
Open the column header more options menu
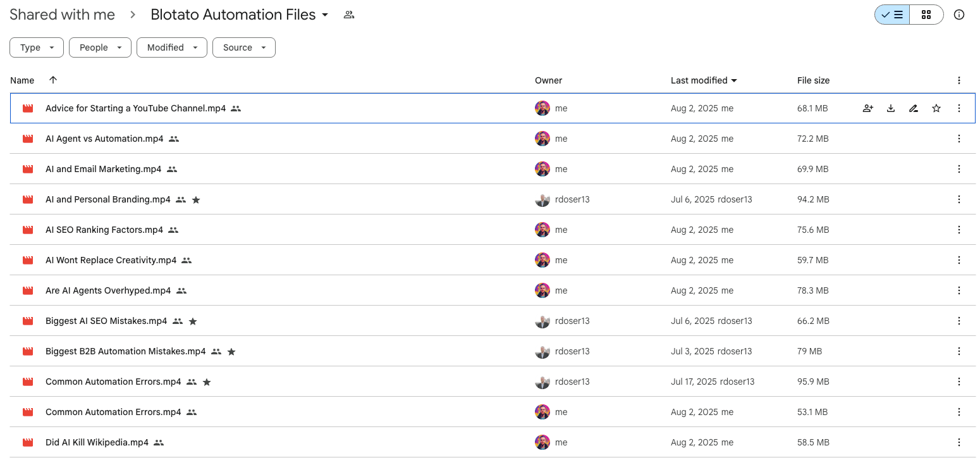point(959,80)
